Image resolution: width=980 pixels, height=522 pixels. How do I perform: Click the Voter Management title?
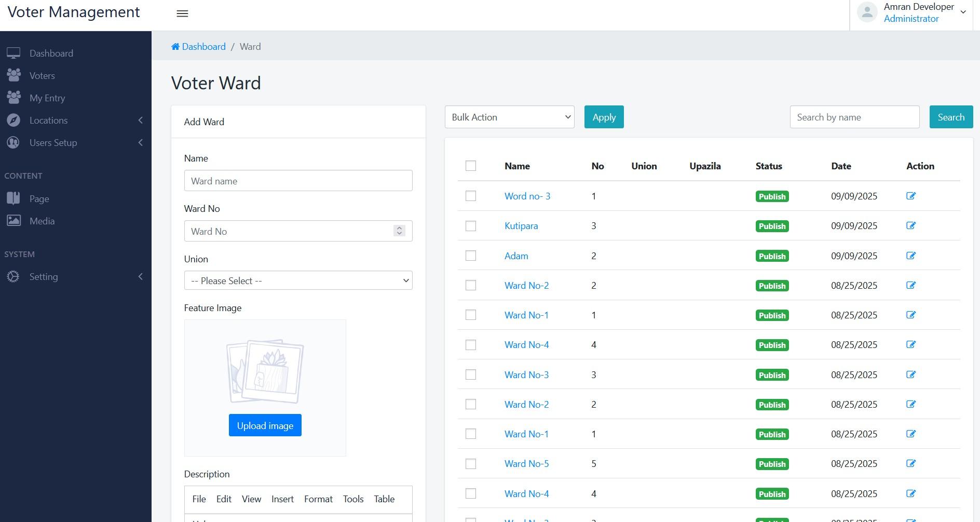[74, 12]
